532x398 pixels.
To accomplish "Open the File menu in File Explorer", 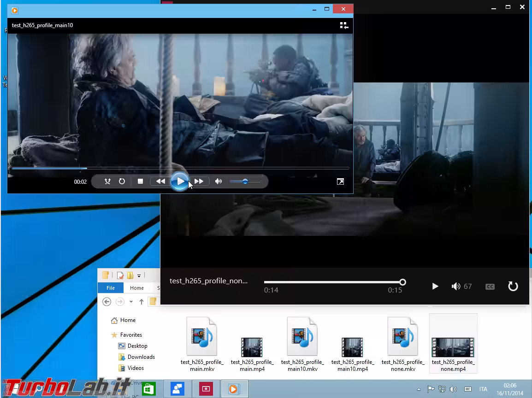I will 110,287.
